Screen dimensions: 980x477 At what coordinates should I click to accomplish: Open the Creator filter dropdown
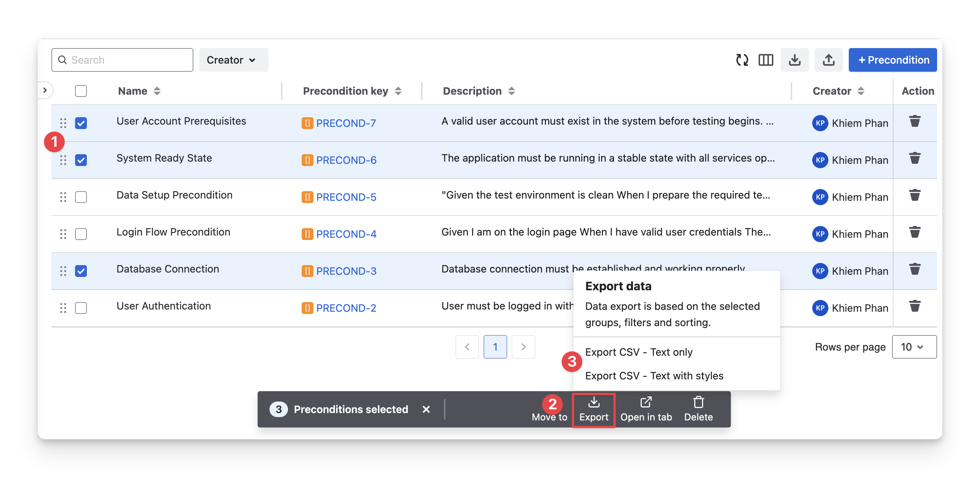(x=233, y=60)
